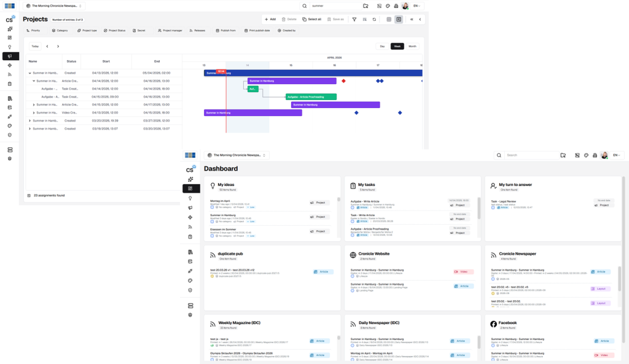This screenshot has width=629, height=364.
Task: Open the Project Status filter dropdown
Action: pos(115,30)
